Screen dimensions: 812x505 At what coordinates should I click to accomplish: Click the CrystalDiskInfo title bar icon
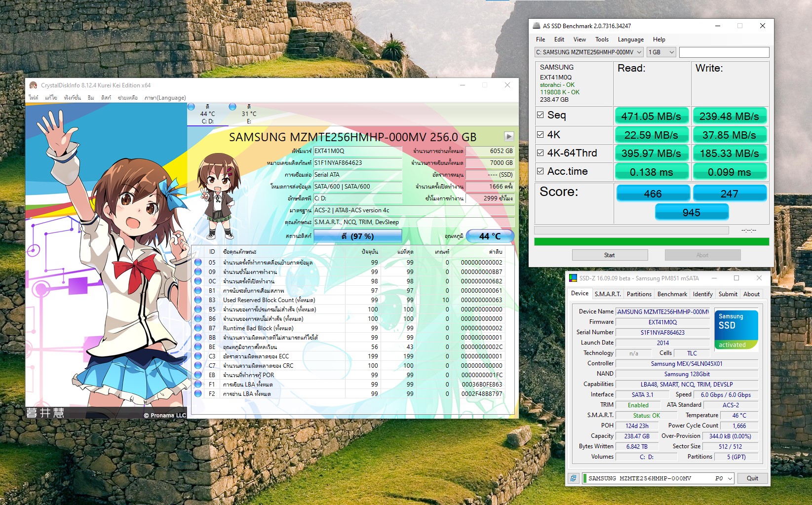(x=33, y=85)
